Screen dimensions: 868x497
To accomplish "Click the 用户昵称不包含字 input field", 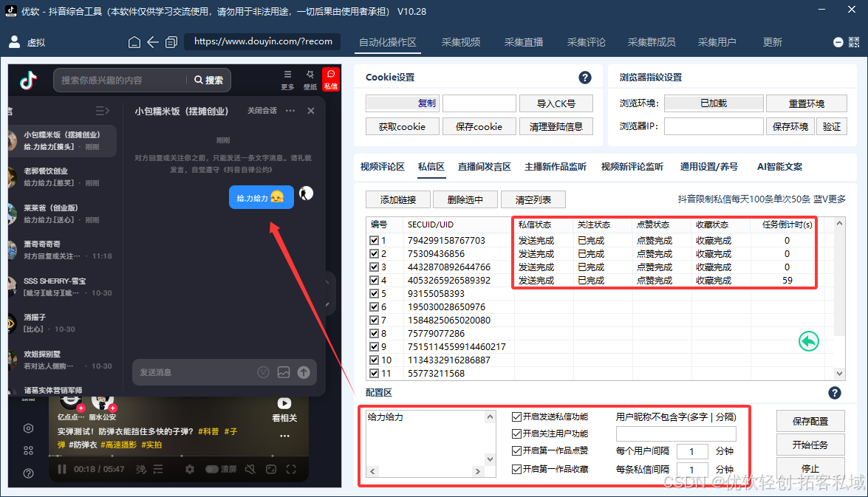I will [676, 433].
